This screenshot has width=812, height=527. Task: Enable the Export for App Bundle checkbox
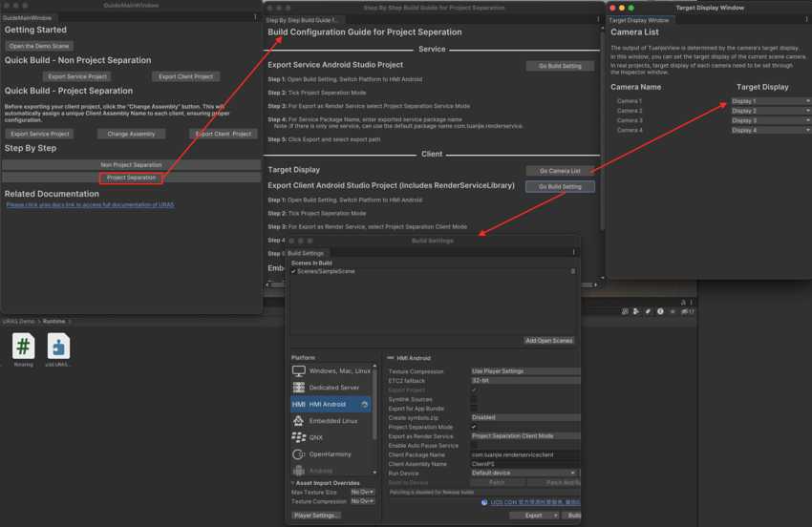(x=474, y=409)
